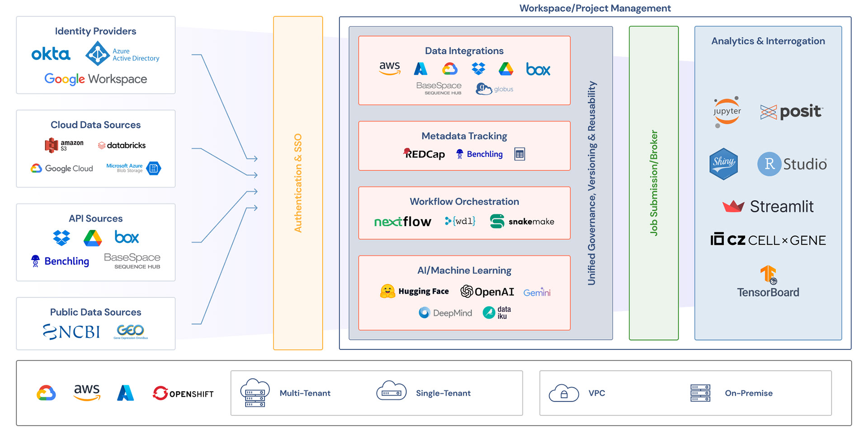This screenshot has height=442, width=868.
Task: Select the OpenShift logo
Action: 183,393
